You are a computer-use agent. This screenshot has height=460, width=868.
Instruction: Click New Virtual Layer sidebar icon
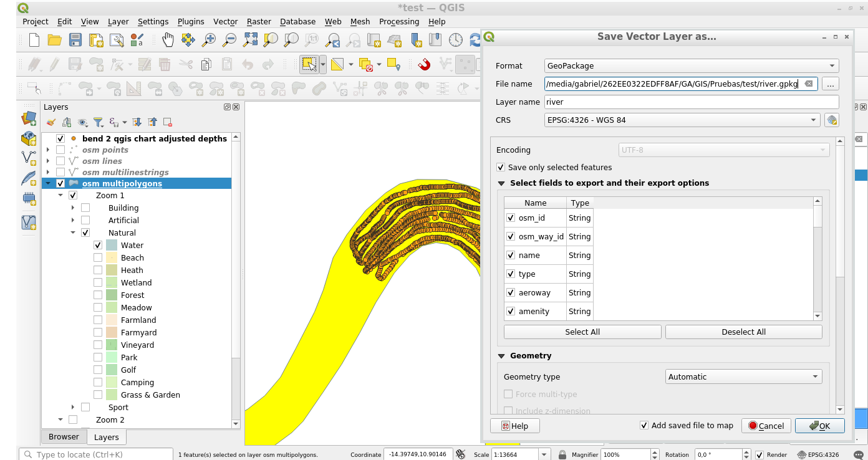tap(29, 221)
